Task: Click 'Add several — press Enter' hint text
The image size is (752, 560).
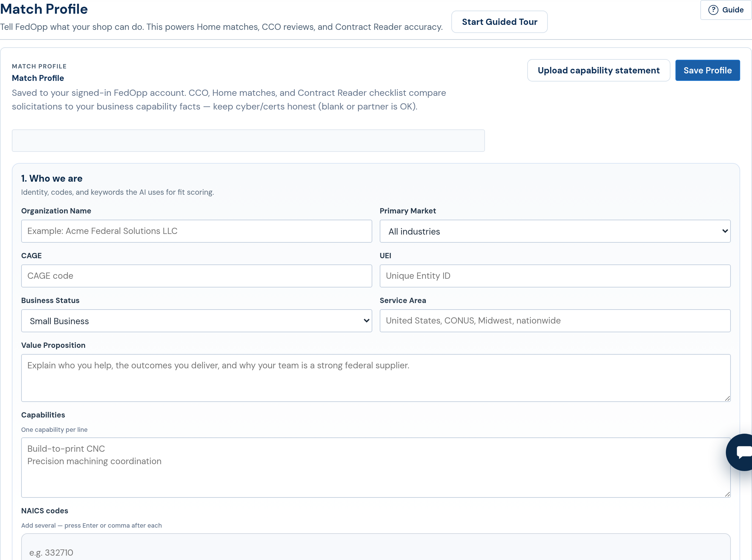Action: click(92, 525)
